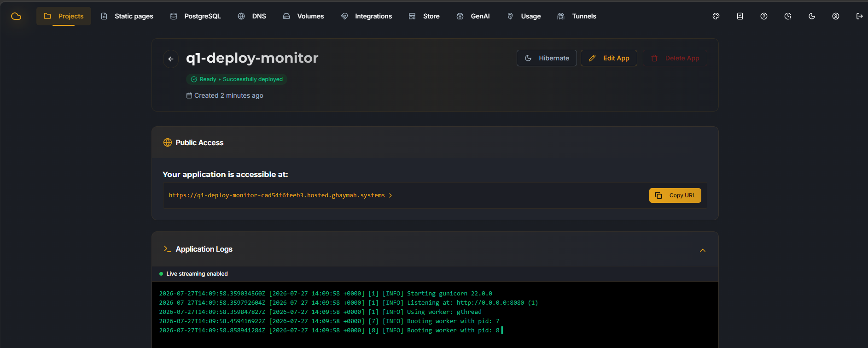
Task: Select the Listening at http://0.0.0.0:8080 log line
Action: (x=349, y=303)
